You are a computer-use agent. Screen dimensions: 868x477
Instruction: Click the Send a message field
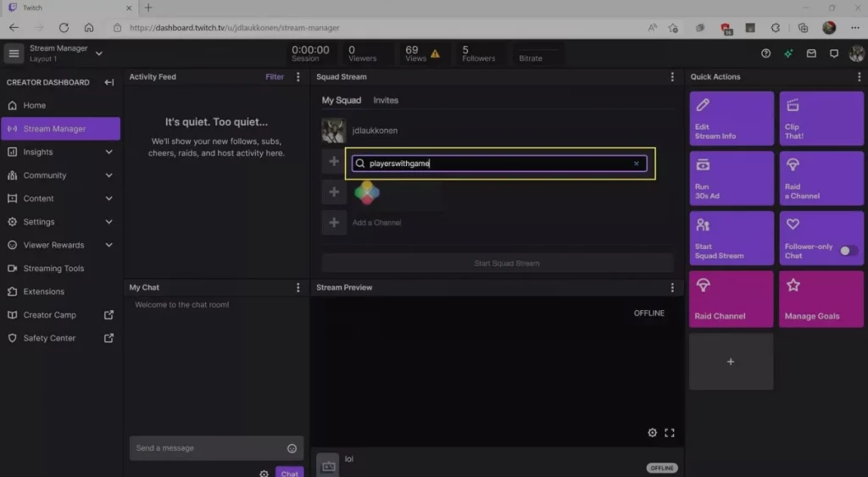pos(216,448)
